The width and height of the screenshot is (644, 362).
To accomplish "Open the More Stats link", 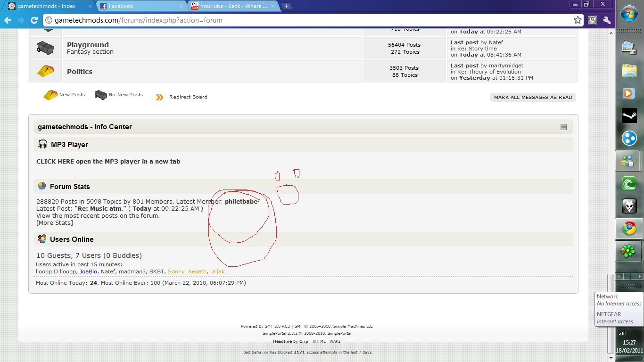I will point(55,223).
